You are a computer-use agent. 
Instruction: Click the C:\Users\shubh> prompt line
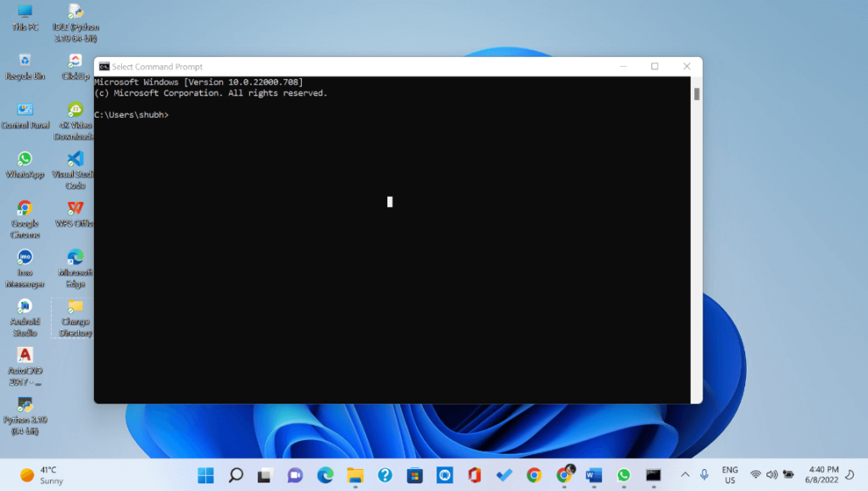(131, 114)
